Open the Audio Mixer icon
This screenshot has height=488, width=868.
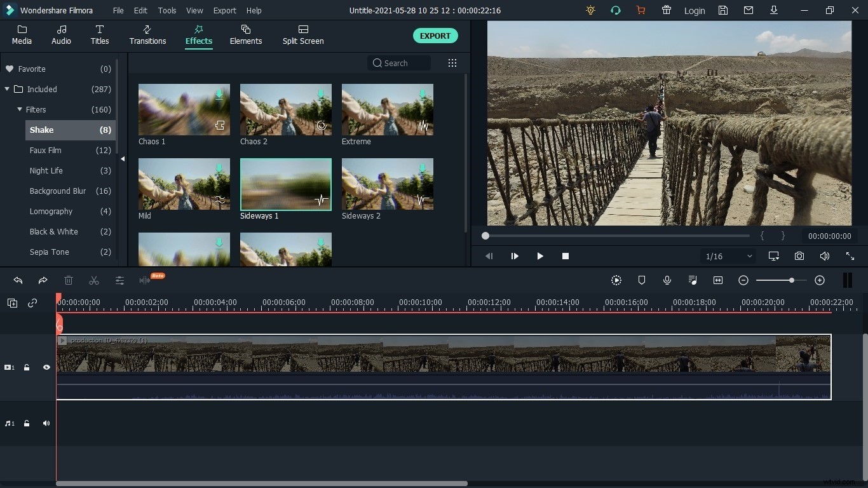pyautogui.click(x=693, y=280)
